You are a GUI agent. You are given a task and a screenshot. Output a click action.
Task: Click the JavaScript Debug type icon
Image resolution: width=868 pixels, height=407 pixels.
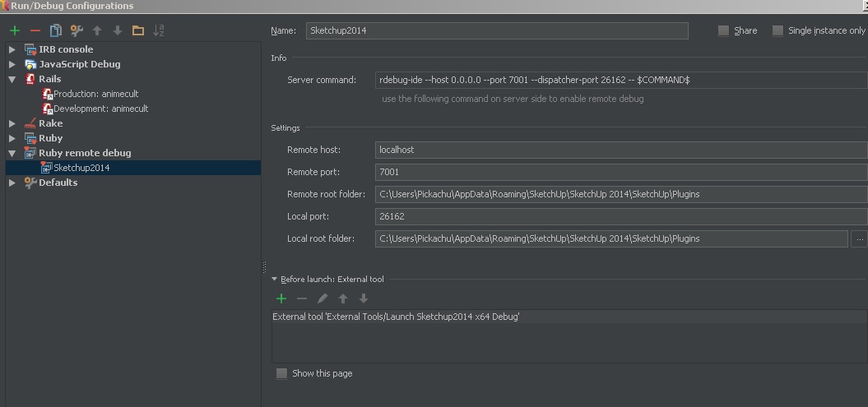coord(30,64)
